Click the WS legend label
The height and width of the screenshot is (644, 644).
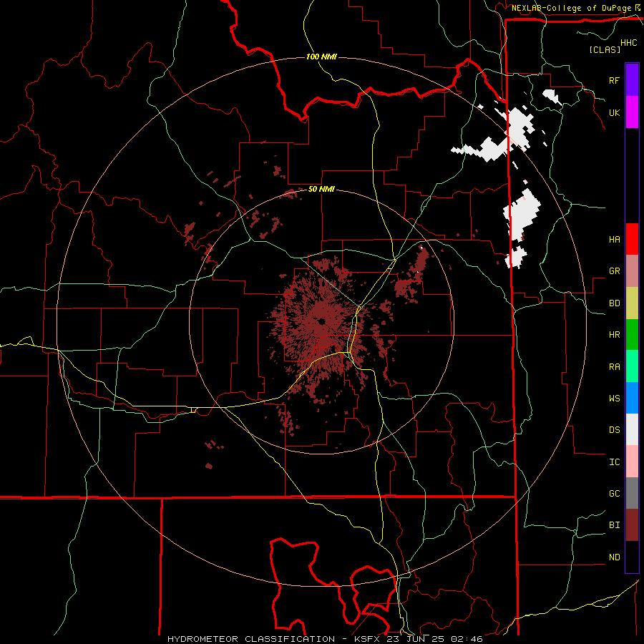pos(614,398)
